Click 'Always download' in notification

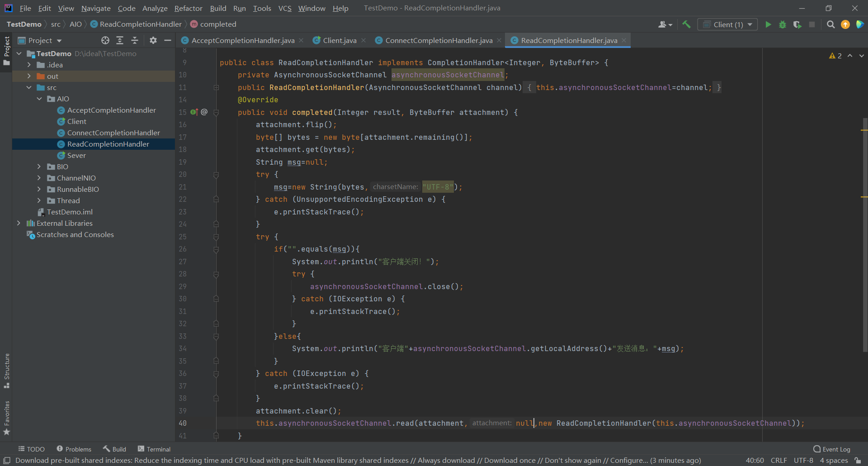pos(446,461)
